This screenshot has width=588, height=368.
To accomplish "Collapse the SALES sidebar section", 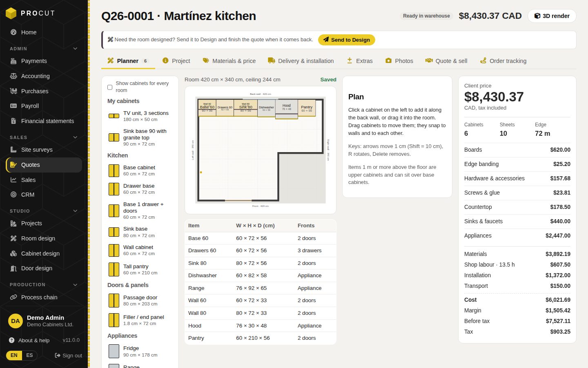I will [x=75, y=137].
